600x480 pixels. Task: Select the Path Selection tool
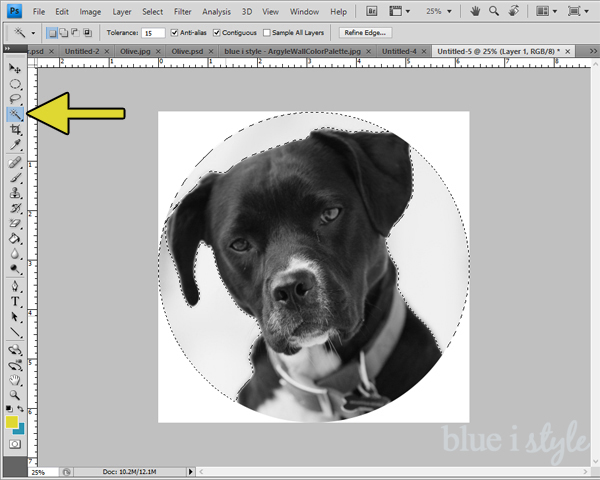pos(15,317)
